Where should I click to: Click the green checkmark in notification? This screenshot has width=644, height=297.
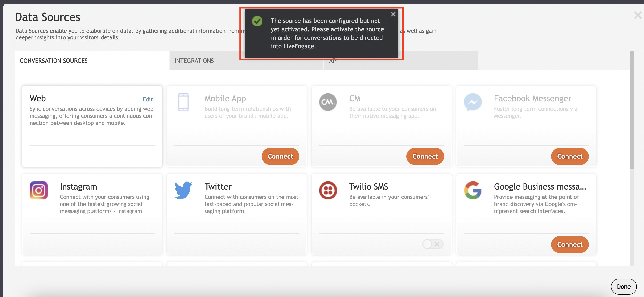[257, 21]
